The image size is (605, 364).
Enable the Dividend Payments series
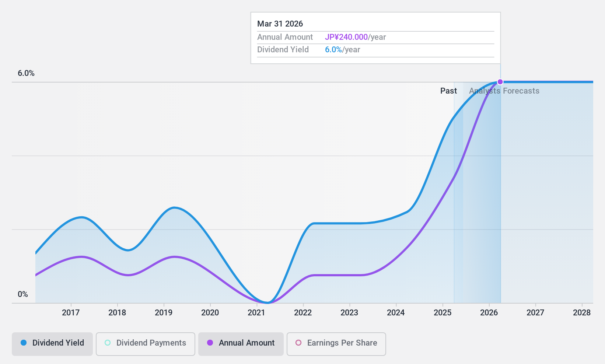146,344
